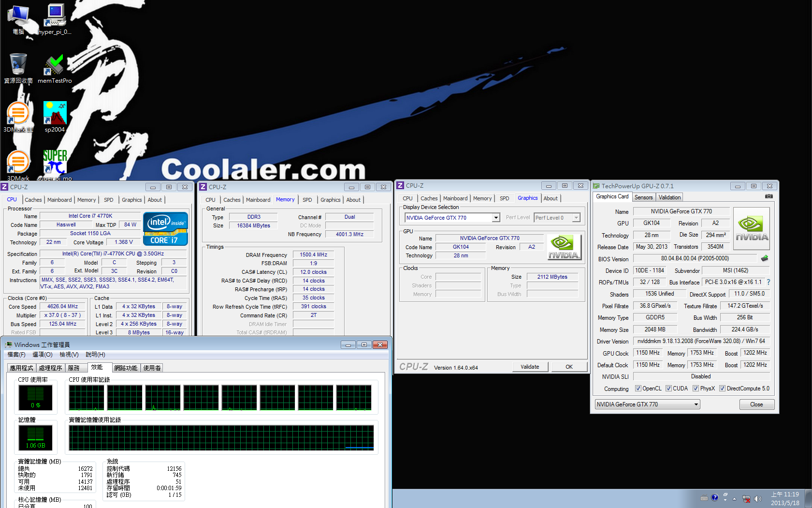Expand the Display Device Selection dropdown
This screenshot has height=508, width=812.
tap(496, 218)
